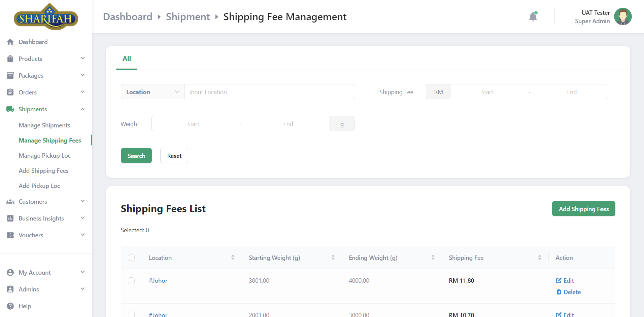Image resolution: width=644 pixels, height=317 pixels.
Task: Expand the Orders menu chevron
Action: (x=83, y=92)
